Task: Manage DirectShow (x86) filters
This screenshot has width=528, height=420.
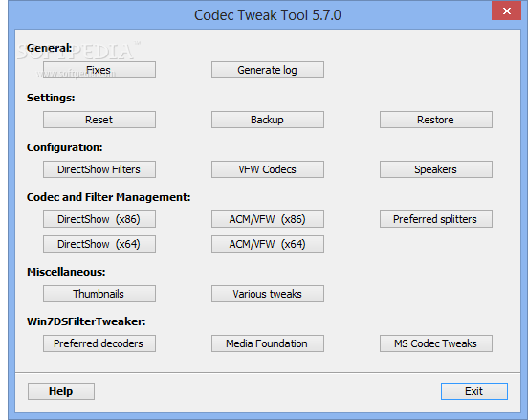Action: 99,219
